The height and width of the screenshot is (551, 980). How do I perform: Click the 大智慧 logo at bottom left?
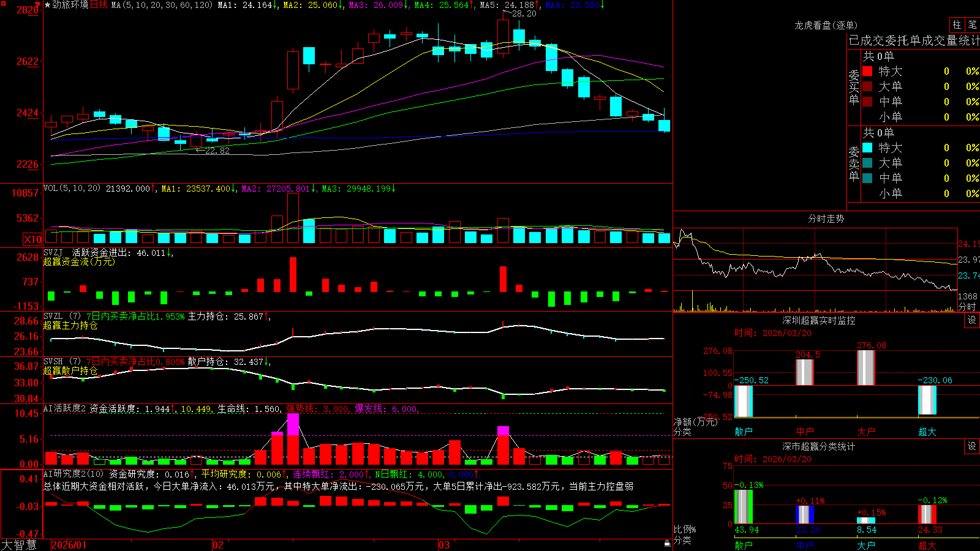click(x=18, y=545)
